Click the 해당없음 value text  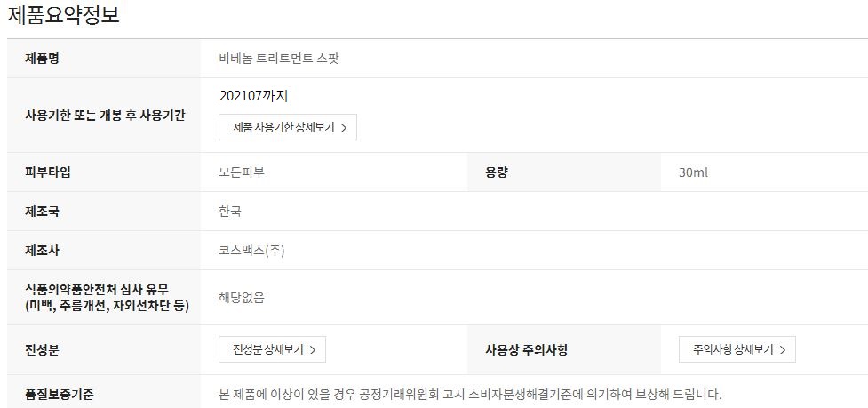point(242,297)
